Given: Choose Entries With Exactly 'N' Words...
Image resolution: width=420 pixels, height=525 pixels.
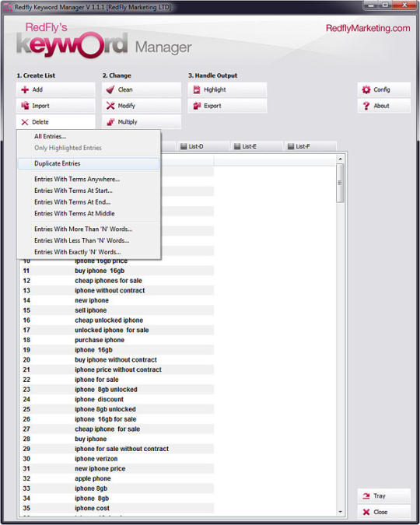Looking at the screenshot, I should pos(89,252).
